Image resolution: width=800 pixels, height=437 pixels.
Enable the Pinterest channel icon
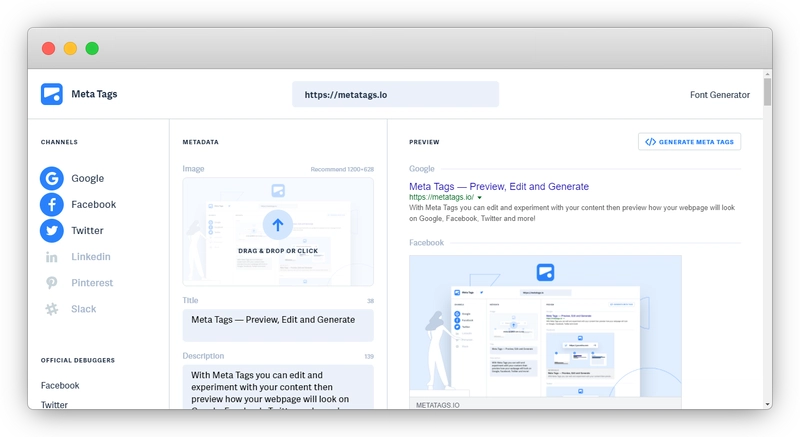(x=52, y=282)
